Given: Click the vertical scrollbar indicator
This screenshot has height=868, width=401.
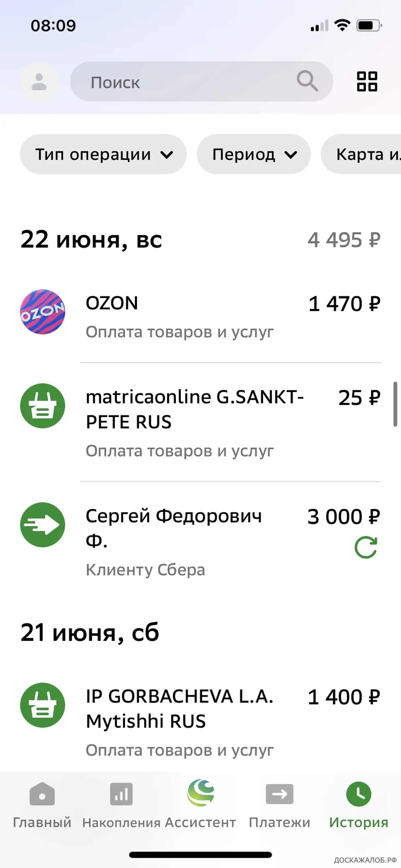Looking at the screenshot, I should pos(395,404).
